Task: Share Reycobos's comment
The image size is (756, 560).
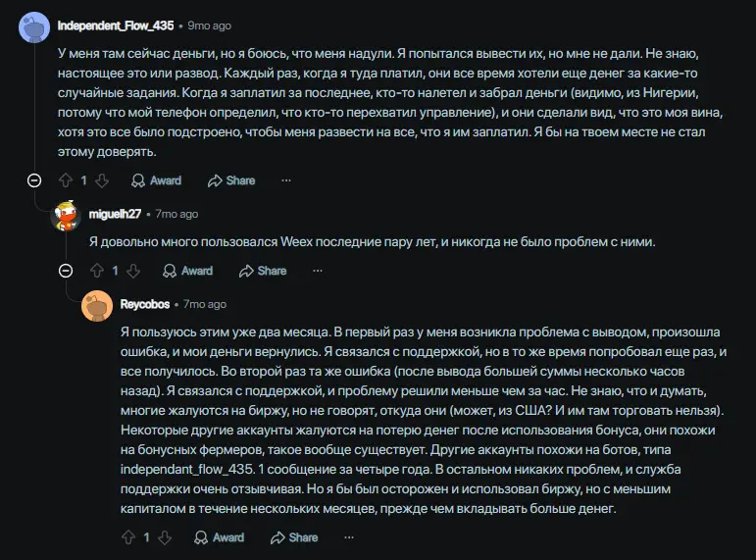Action: (x=294, y=537)
